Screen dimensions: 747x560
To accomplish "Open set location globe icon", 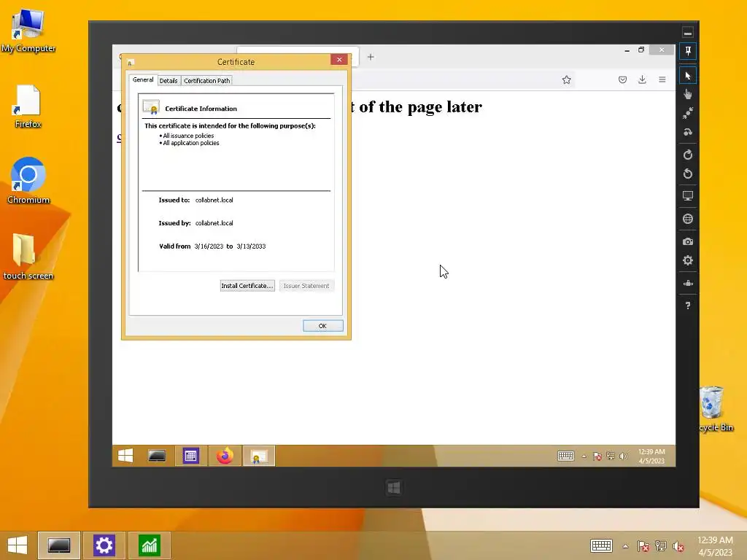I will tap(688, 219).
